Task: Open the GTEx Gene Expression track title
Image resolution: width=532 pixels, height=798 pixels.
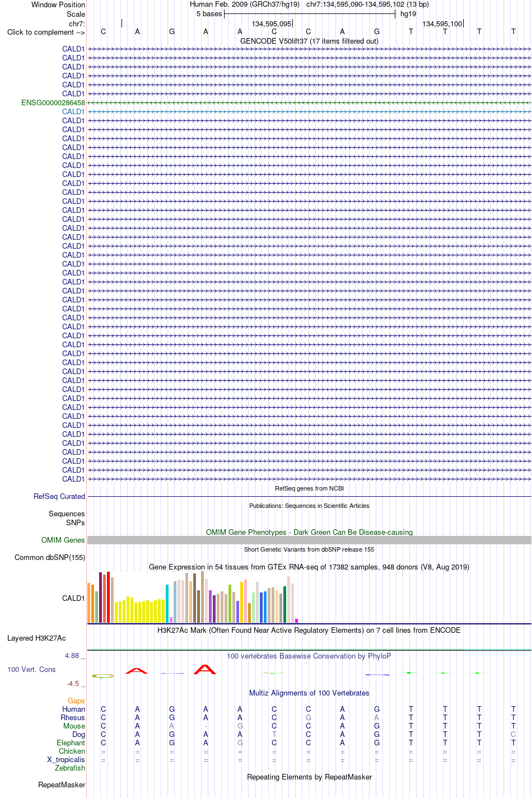Action: [x=309, y=567]
